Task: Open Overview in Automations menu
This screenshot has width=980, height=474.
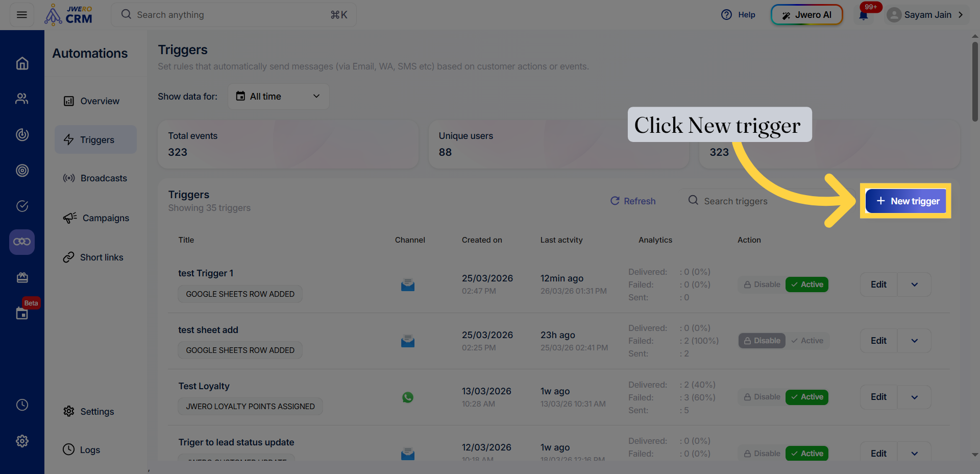Action: 95,101
